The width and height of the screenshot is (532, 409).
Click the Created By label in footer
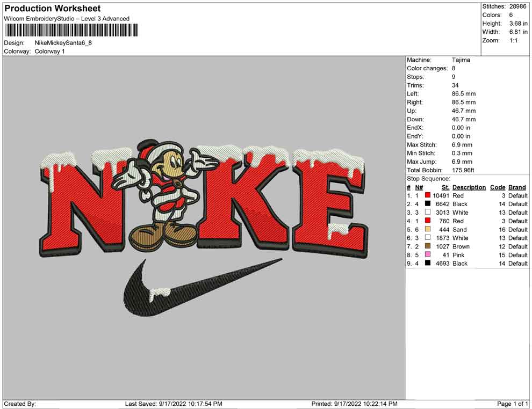click(20, 404)
